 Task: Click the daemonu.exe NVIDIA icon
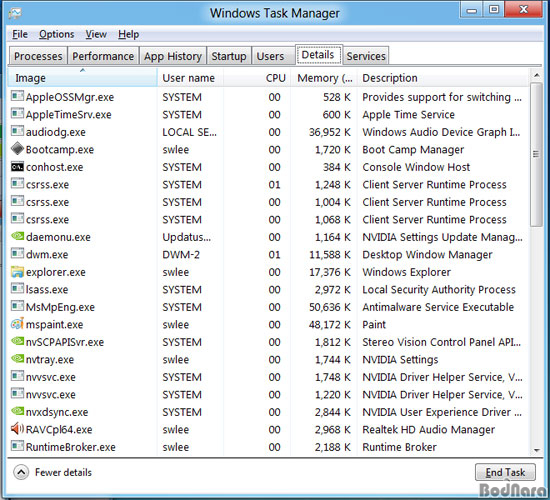17,236
